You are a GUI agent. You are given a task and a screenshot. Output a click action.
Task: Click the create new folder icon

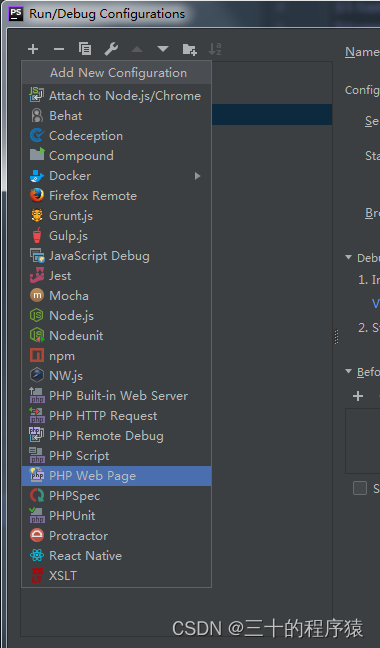point(190,49)
